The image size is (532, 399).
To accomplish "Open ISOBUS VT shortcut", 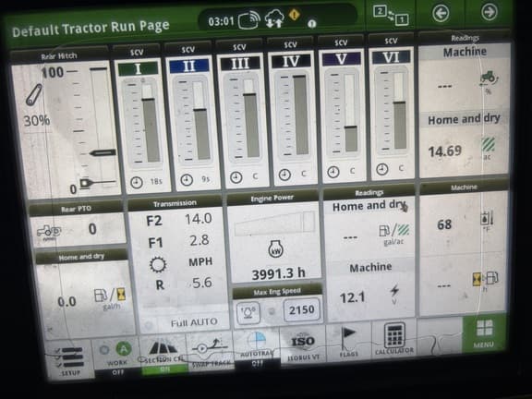I will [302, 344].
